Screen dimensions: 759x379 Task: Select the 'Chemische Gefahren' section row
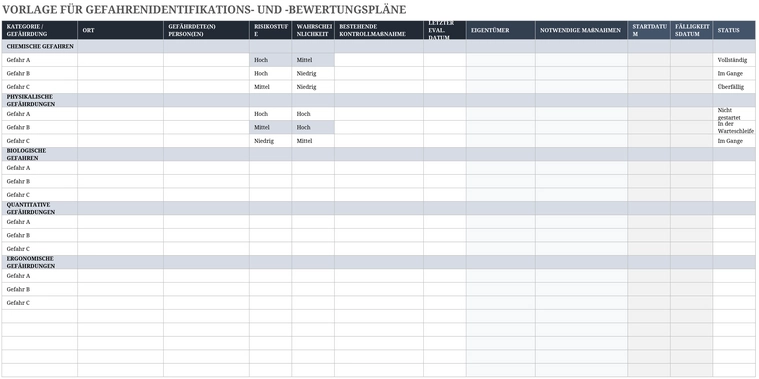pos(379,46)
